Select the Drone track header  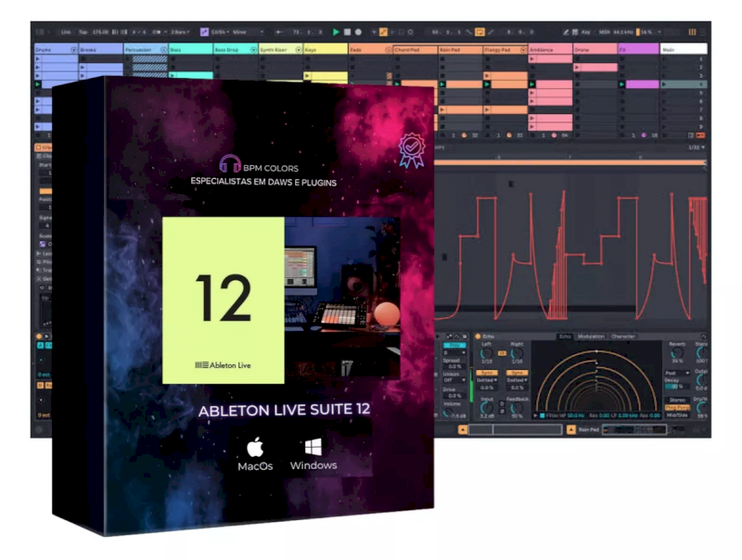[x=595, y=49]
